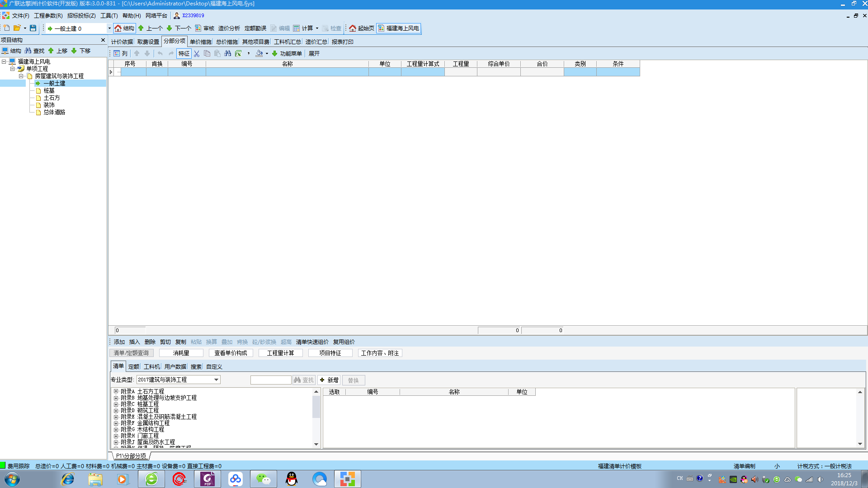Collapse the 单项工程 tree node
This screenshot has width=868, height=488.
point(13,69)
